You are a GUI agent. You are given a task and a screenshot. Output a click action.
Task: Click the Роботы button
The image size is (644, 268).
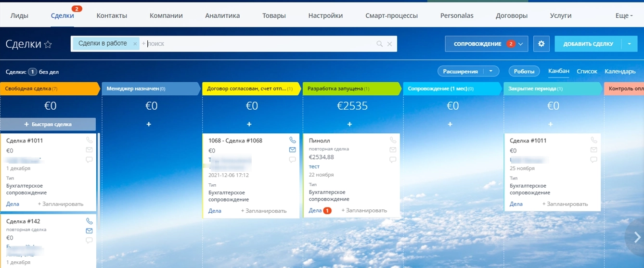coord(524,71)
